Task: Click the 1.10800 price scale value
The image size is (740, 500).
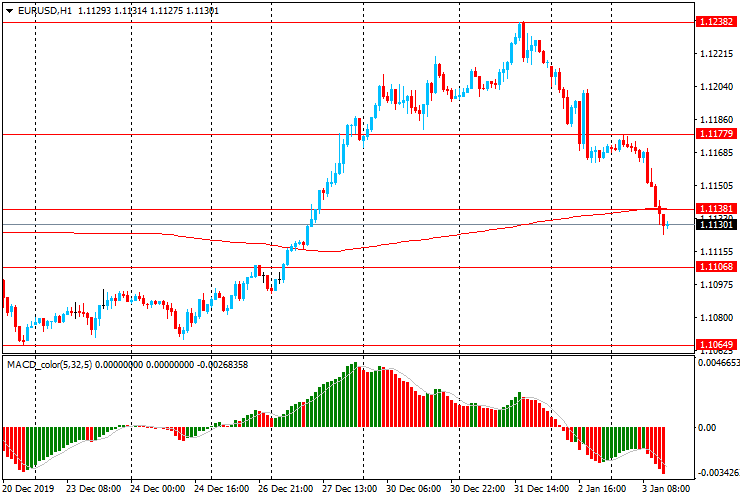Action: tap(717, 318)
